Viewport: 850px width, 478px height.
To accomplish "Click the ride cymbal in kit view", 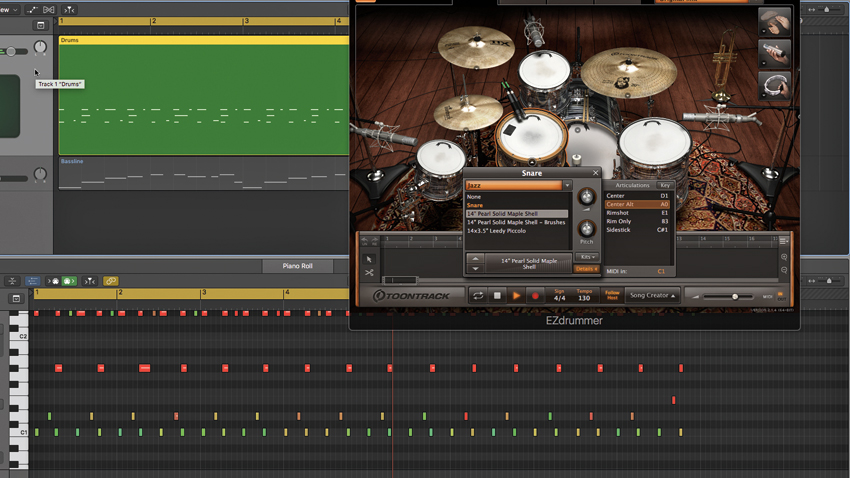I will [x=629, y=72].
